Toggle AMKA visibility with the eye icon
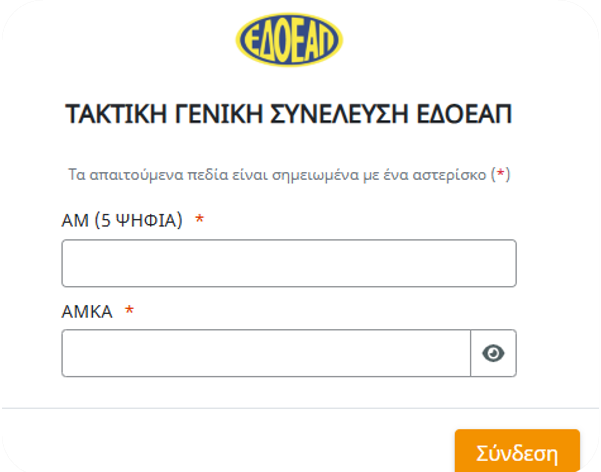 (493, 353)
